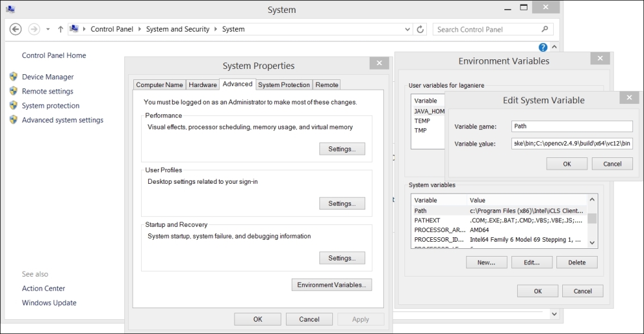Confirm System Properties with OK
644x334 pixels.
coord(258,319)
